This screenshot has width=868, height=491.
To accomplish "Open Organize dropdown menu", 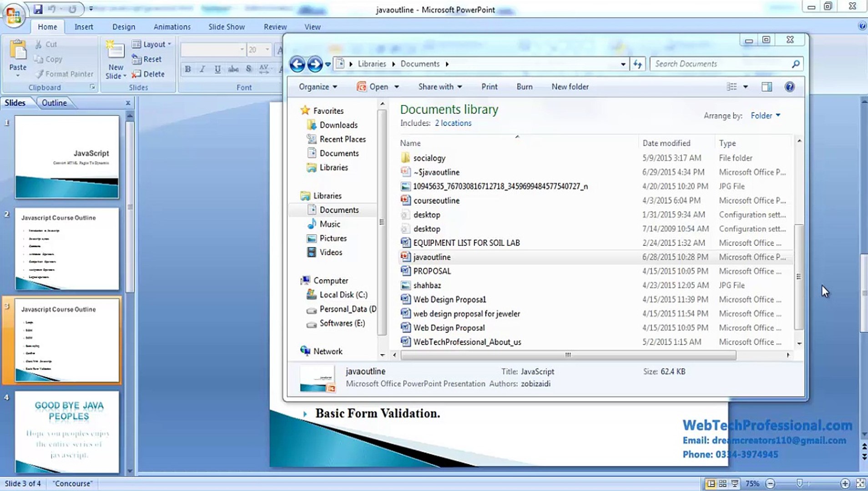I will click(x=318, y=86).
